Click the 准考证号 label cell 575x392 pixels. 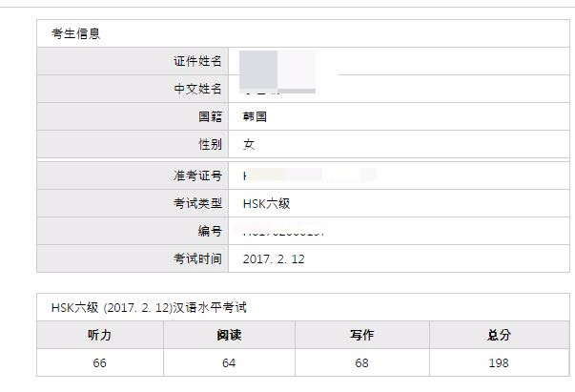click(x=133, y=175)
